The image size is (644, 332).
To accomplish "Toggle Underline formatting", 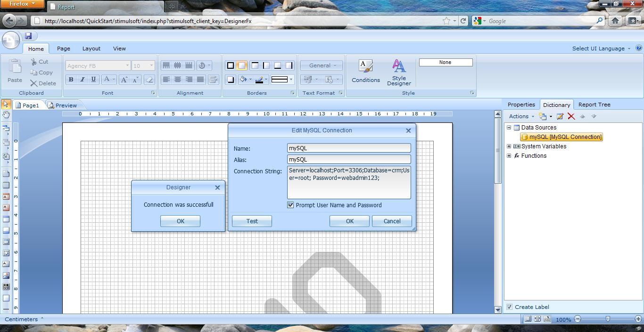I will tap(93, 80).
